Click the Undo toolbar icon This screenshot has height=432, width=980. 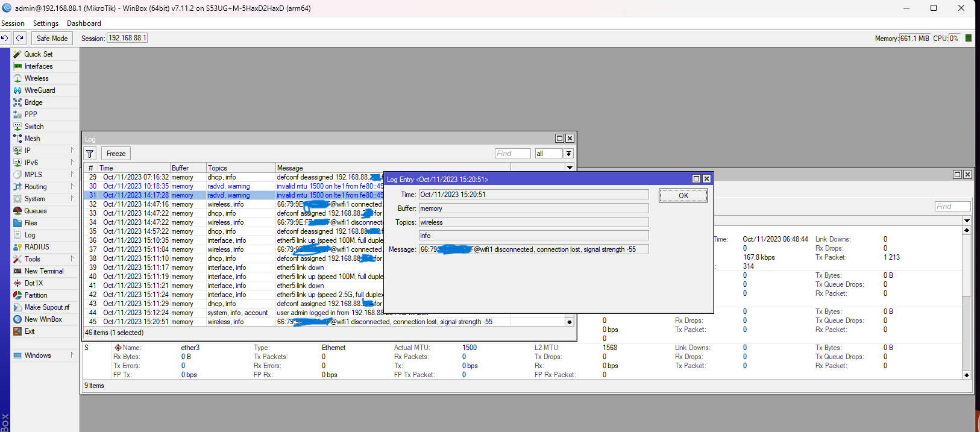pyautogui.click(x=5, y=38)
